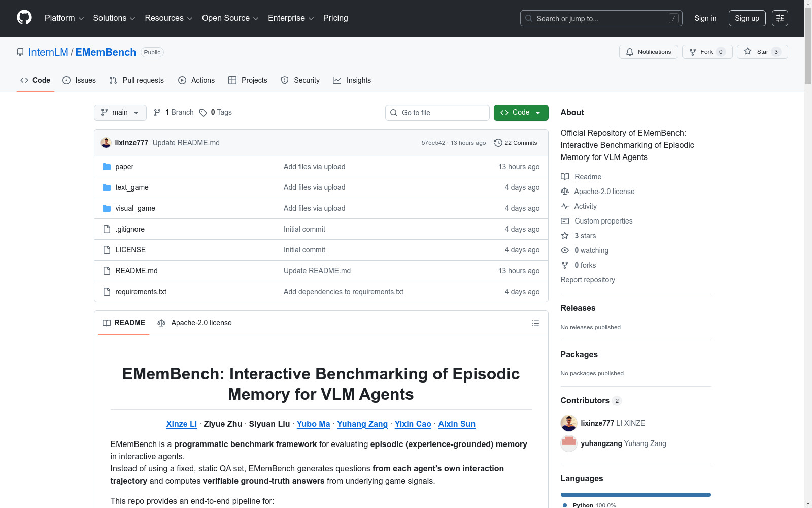Fork the EMemBench repository
812x508 pixels.
(x=707, y=52)
